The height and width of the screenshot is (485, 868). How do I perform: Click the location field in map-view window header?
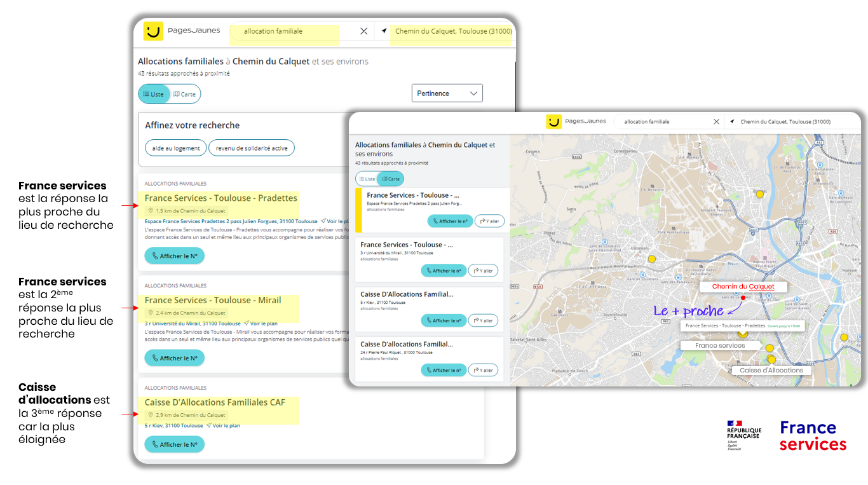785,121
